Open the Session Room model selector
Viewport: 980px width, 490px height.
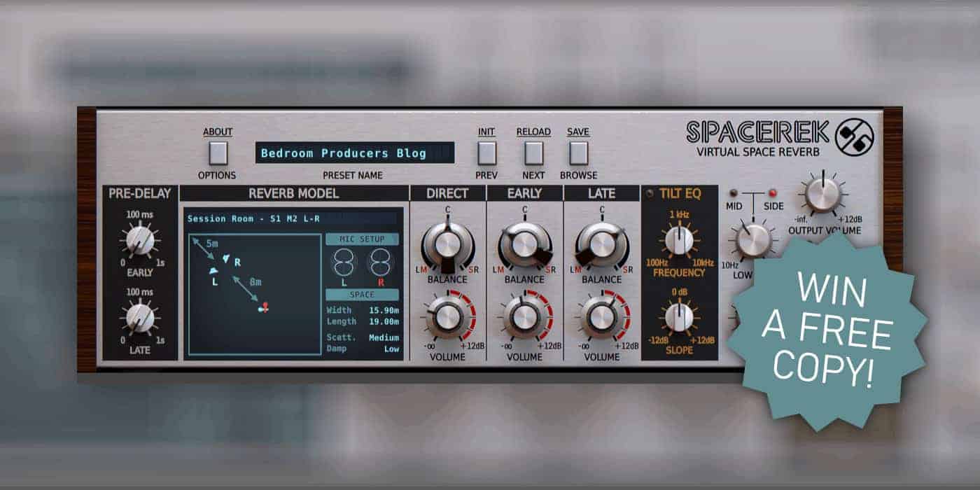pyautogui.click(x=292, y=218)
